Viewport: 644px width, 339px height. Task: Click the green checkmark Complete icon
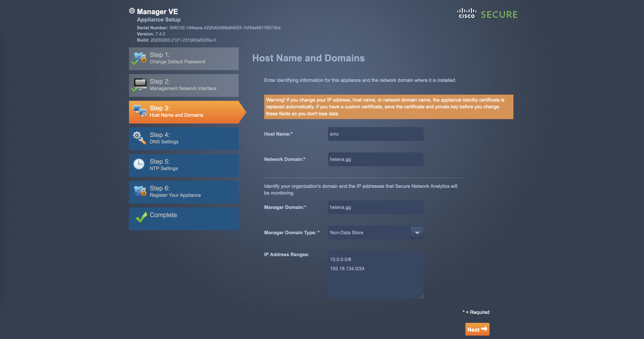coord(141,217)
